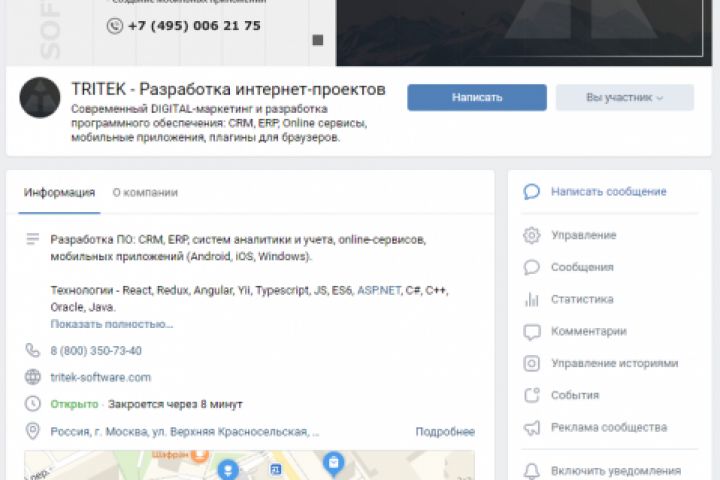Viewport: 720px width, 480px height.
Task: Select Включить уведомления
Action: (616, 471)
